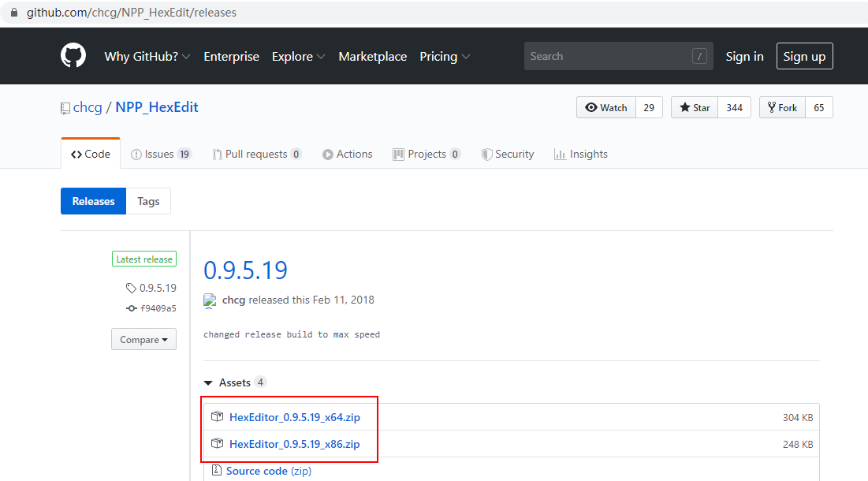The width and height of the screenshot is (868, 481).
Task: Switch to the Tags view
Action: pyautogui.click(x=148, y=202)
